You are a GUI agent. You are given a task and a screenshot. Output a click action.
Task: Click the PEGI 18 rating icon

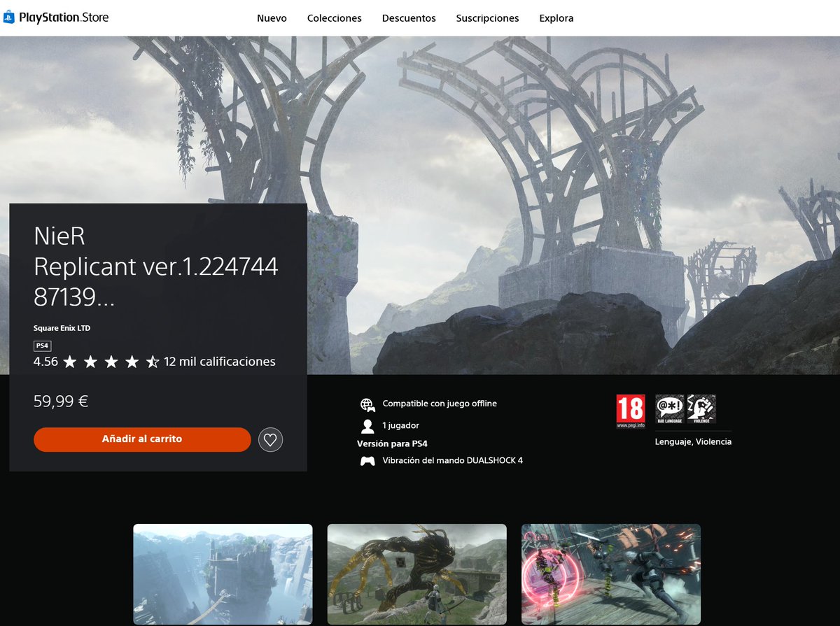click(630, 411)
